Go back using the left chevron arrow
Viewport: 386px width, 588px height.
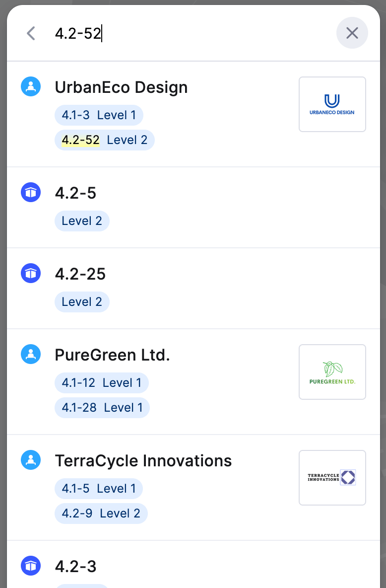pyautogui.click(x=31, y=33)
